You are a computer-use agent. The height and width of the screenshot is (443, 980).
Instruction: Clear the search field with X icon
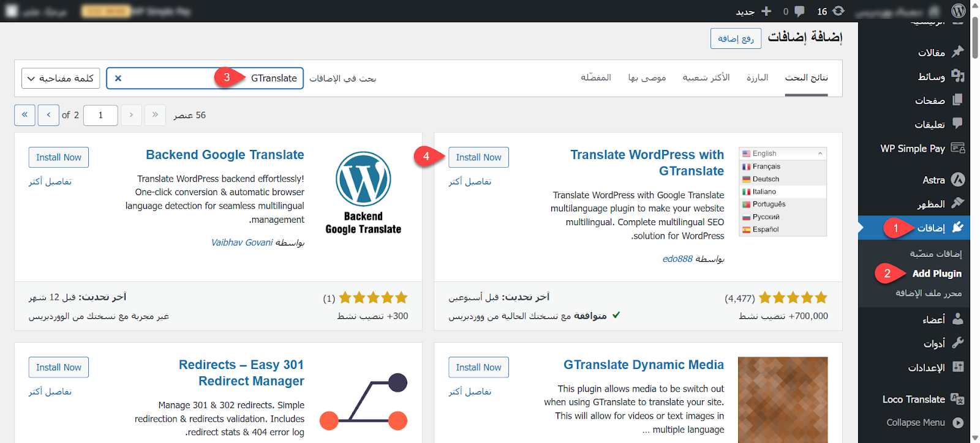pyautogui.click(x=118, y=78)
